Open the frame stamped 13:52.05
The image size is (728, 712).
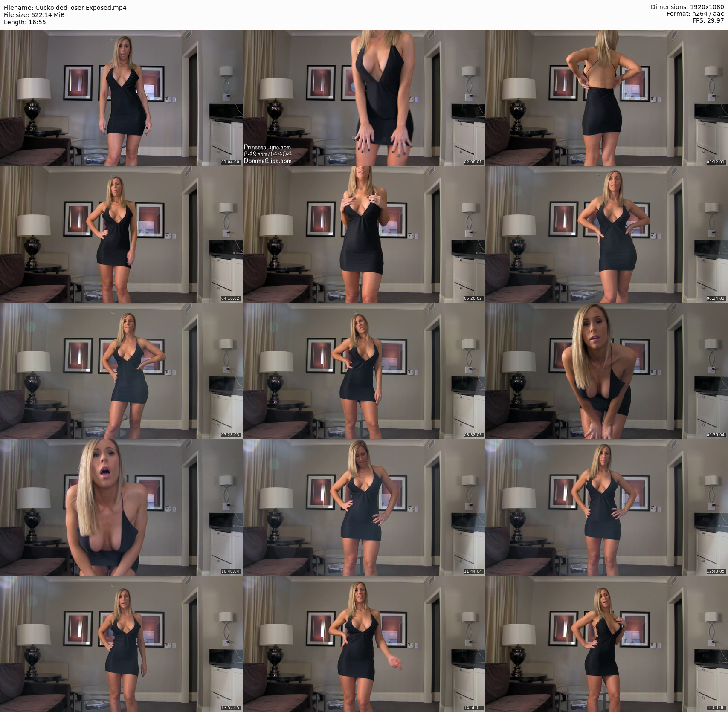coord(121,644)
